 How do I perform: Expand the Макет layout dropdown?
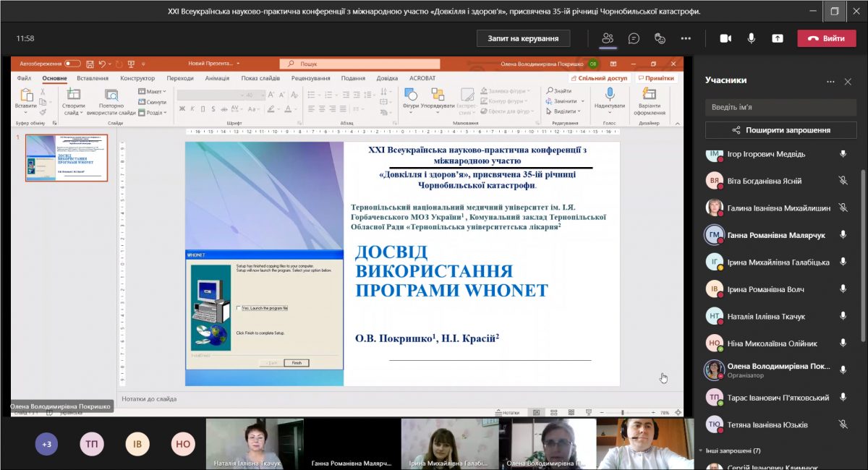(153, 92)
